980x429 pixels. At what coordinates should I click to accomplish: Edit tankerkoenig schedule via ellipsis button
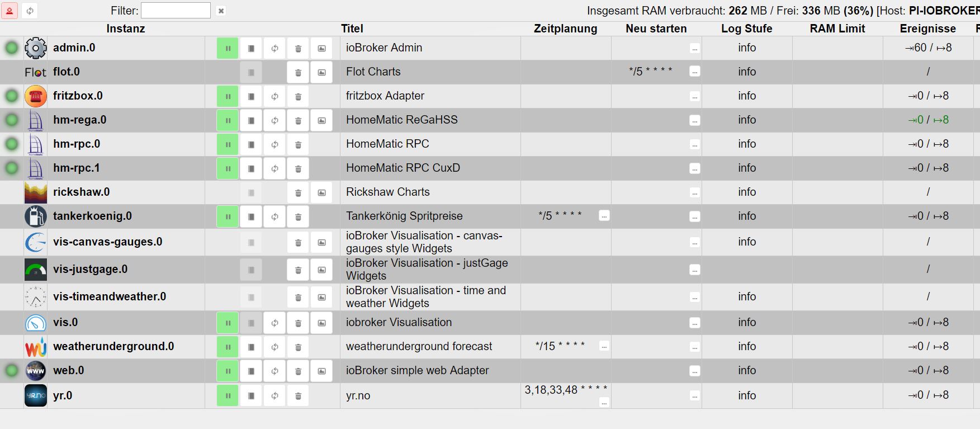coord(604,216)
